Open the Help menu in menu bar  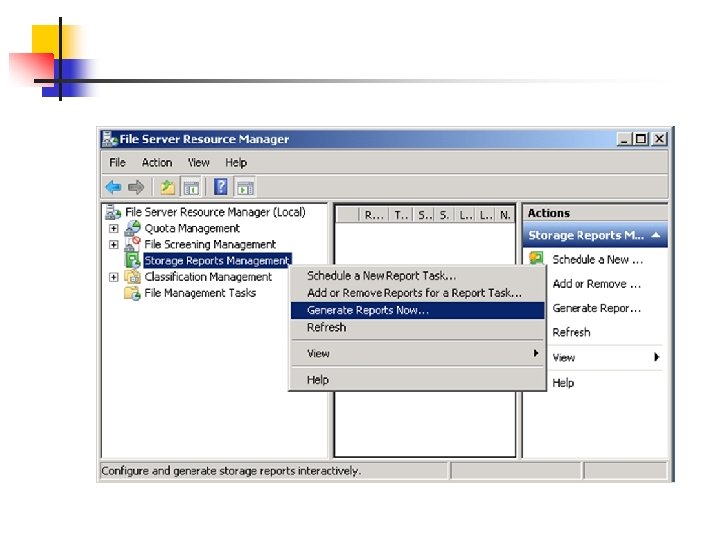[236, 163]
